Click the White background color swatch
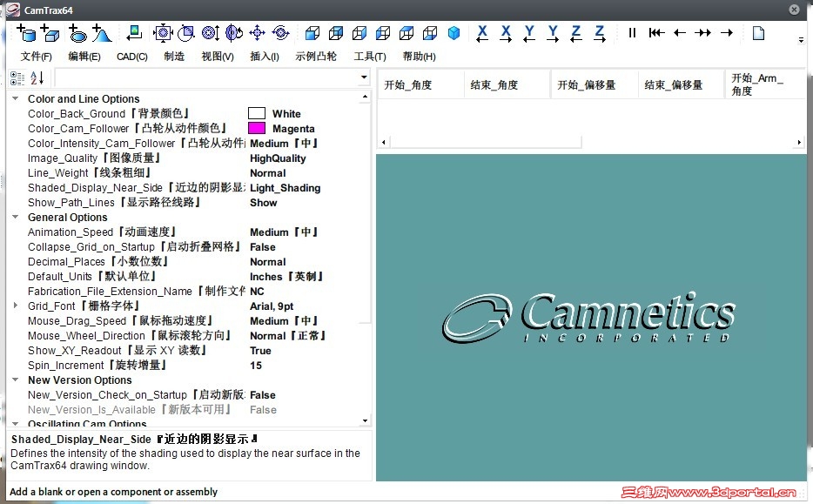Viewport: 813px width, 504px height. [257, 113]
